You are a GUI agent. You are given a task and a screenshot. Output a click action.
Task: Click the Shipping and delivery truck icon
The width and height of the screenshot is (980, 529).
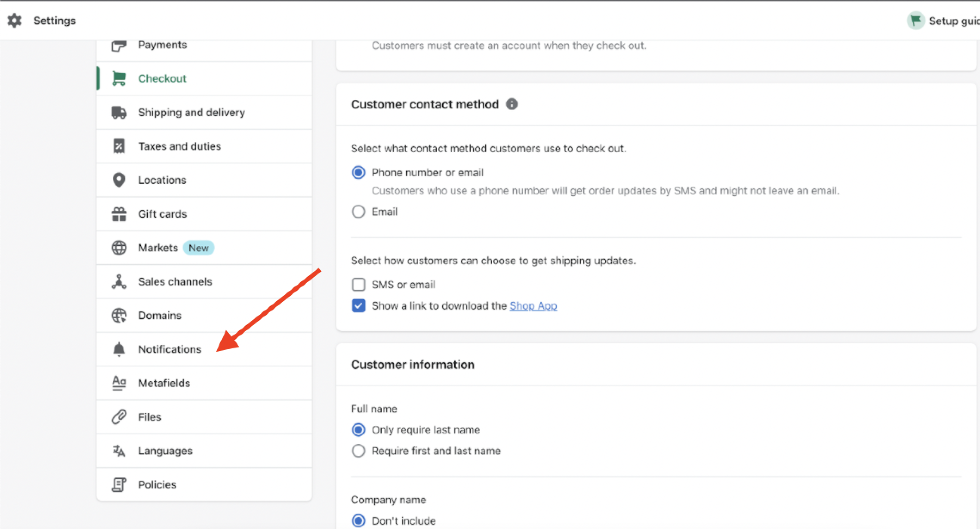(119, 112)
